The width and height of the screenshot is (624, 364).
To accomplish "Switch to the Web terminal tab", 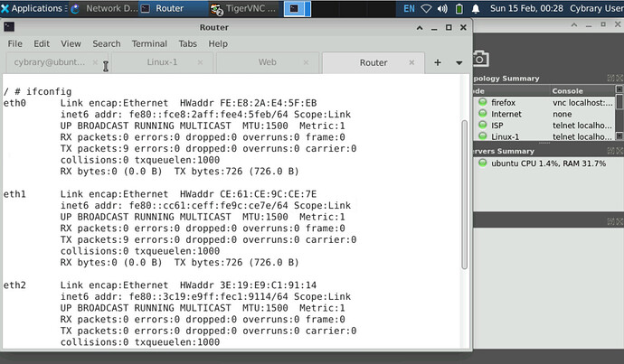I will 267,62.
